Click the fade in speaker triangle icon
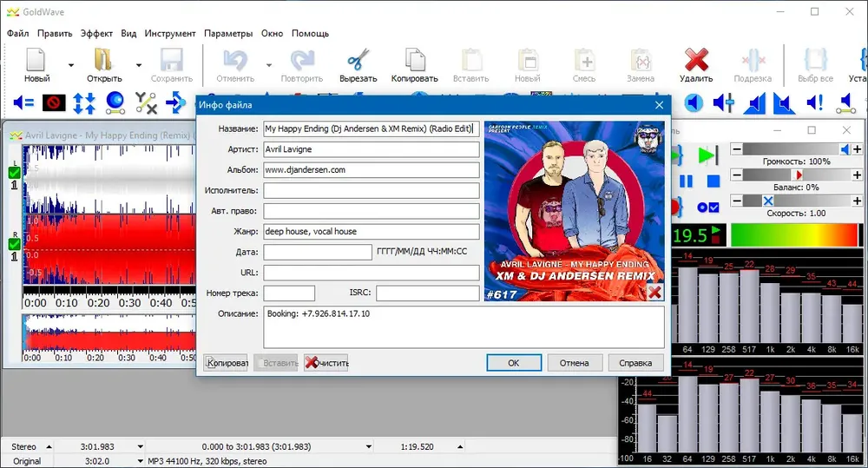This screenshot has width=868, height=468. pos(754,103)
